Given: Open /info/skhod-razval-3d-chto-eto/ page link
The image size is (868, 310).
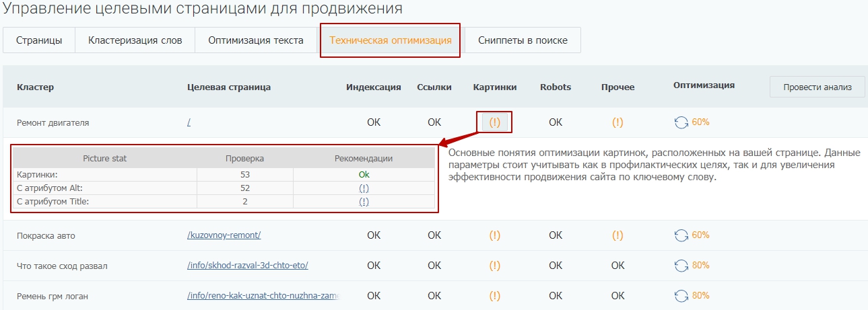Looking at the screenshot, I should point(247,266).
